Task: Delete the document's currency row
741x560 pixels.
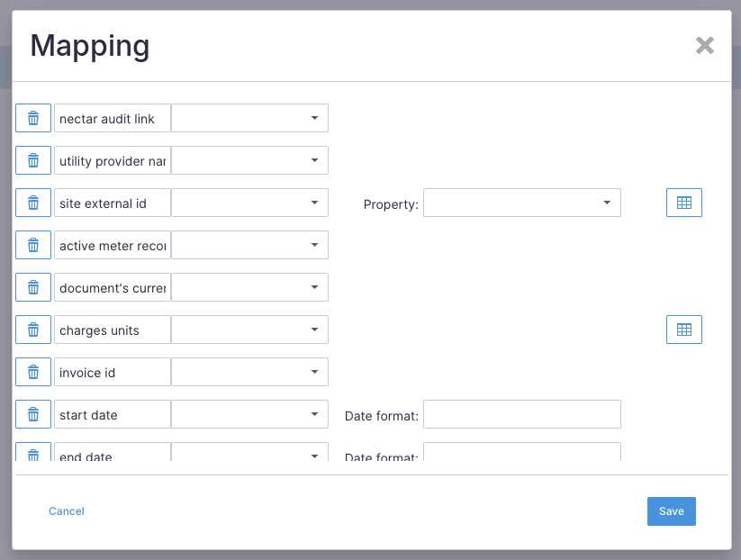Action: pyautogui.click(x=33, y=287)
